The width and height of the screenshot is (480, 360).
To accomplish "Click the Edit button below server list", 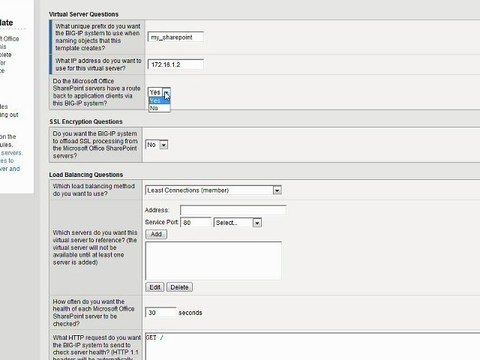I will [155, 287].
